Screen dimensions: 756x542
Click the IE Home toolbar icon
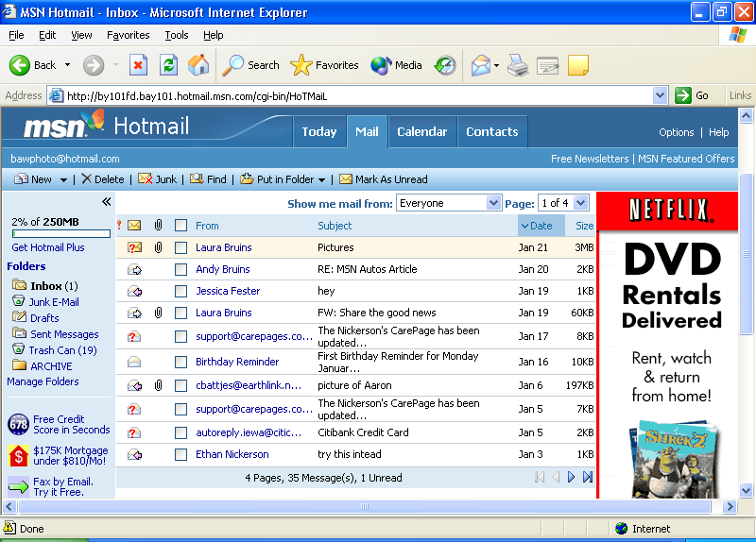pyautogui.click(x=198, y=65)
